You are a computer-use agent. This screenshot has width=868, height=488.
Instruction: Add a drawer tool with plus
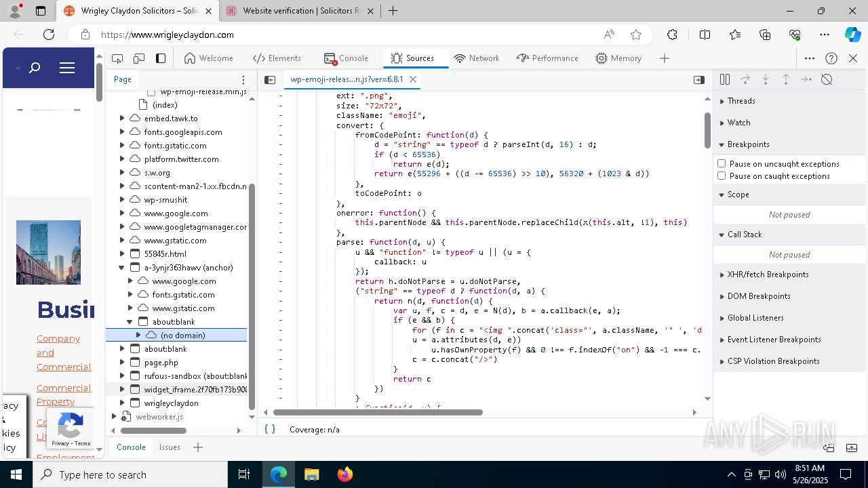coord(198,447)
